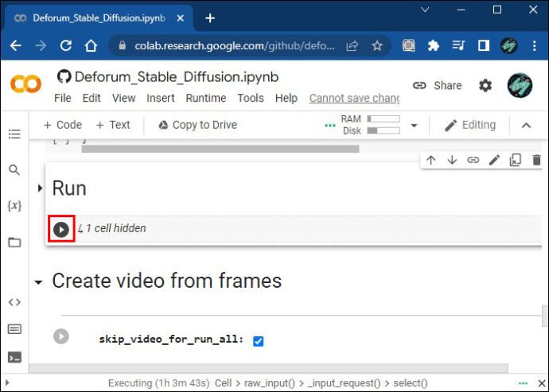Screen dimensions: 549x392
Task: Open the find and replace search icon
Action: [x=14, y=170]
